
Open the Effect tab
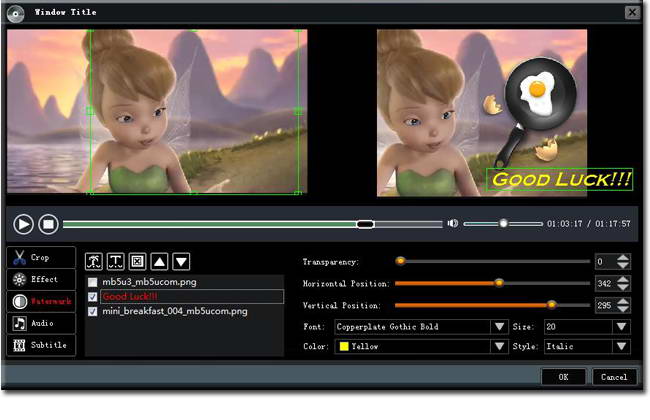click(41, 279)
